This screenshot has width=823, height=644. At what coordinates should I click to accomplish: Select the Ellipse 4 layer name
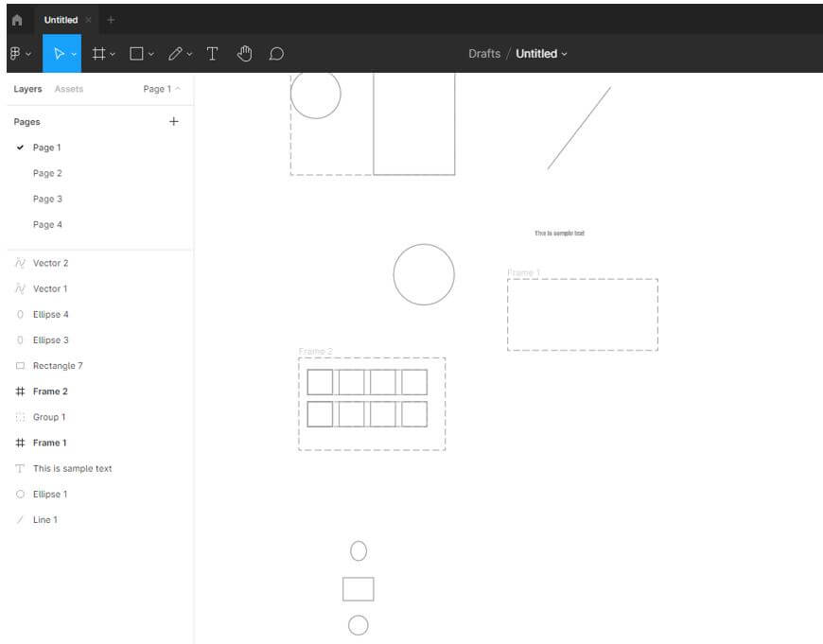point(50,314)
